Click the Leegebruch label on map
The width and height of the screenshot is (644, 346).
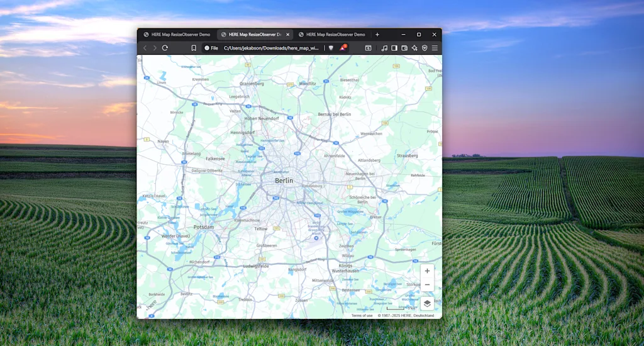(239, 97)
